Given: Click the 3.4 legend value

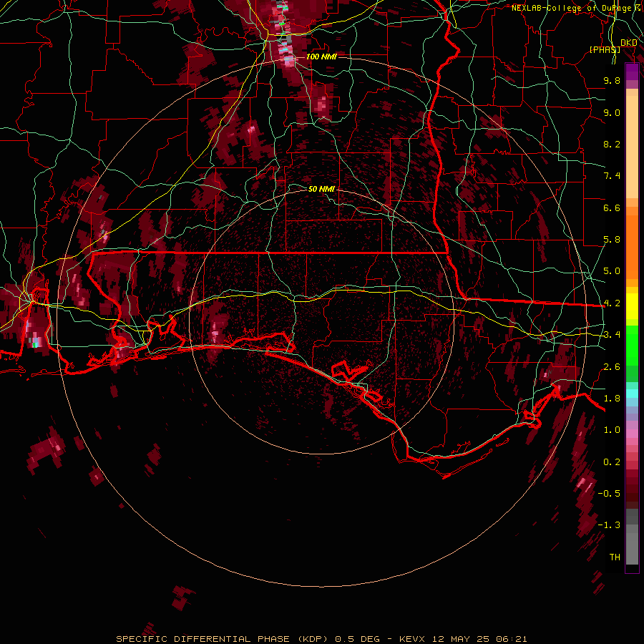Looking at the screenshot, I should [x=612, y=335].
